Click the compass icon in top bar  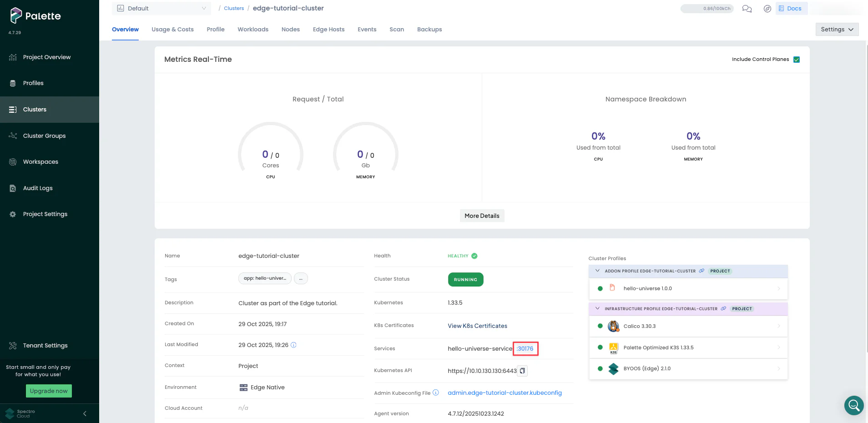[x=767, y=9]
